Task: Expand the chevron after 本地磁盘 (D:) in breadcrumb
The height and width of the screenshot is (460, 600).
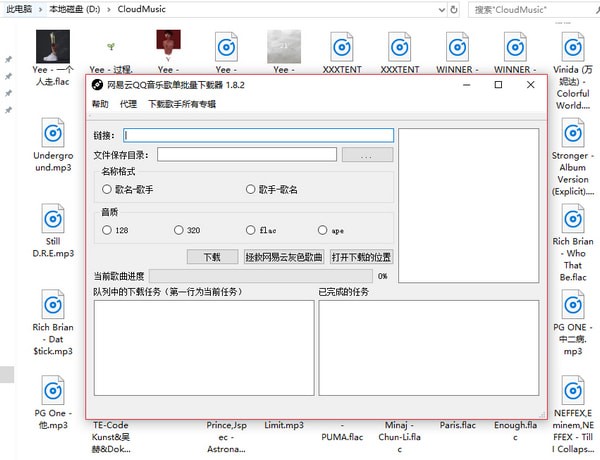Action: [109, 10]
